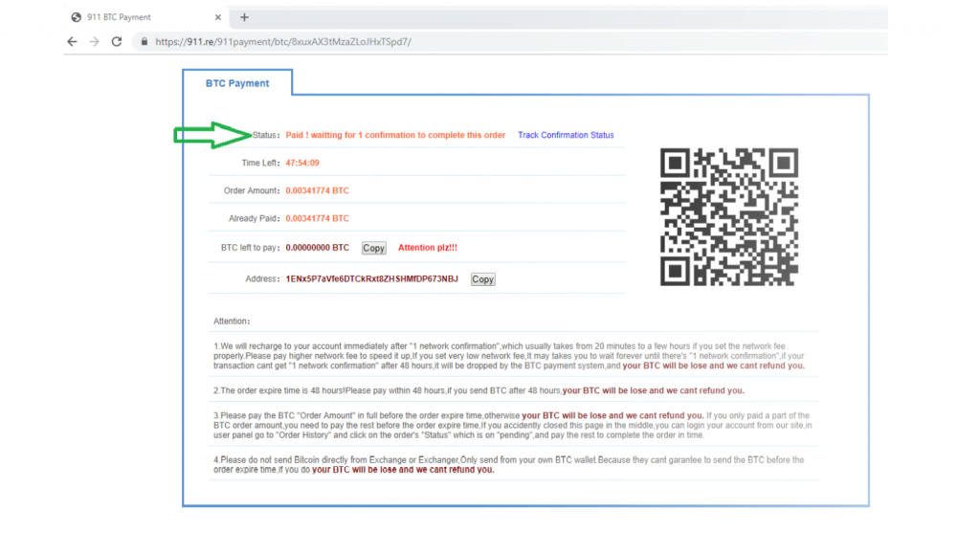
Task: Click the payment QR code image
Action: [x=728, y=217]
